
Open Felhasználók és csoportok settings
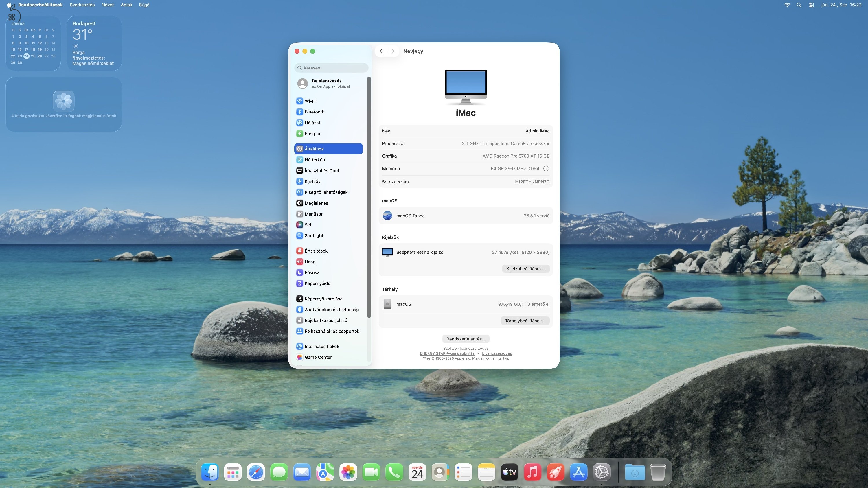[328, 331]
